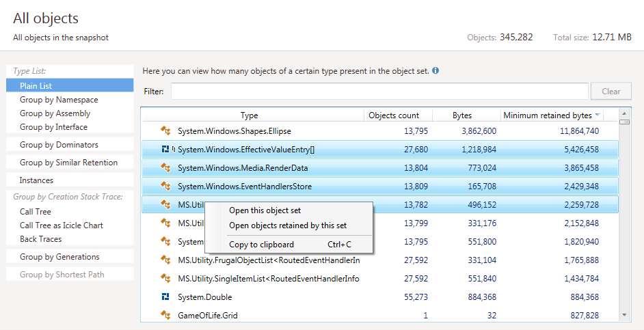Screen dimensions: 644x330
Task: Click the class icon beside GameOfLife.Grid
Action: 165,316
